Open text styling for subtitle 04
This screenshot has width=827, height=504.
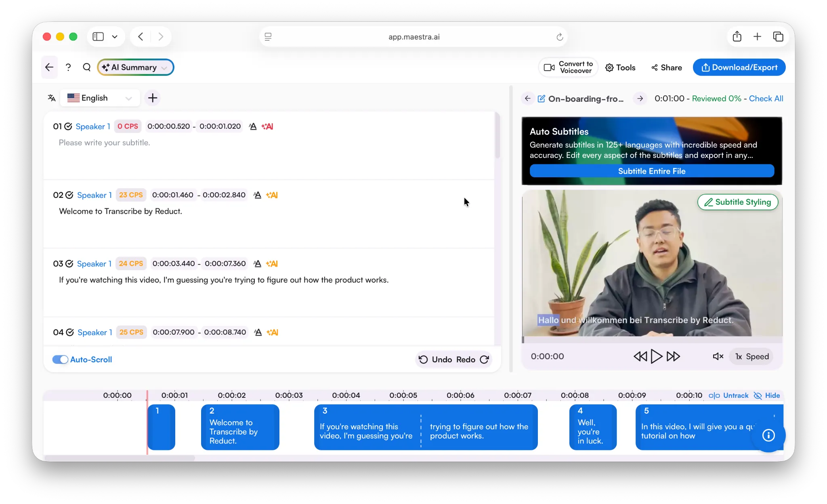258,332
